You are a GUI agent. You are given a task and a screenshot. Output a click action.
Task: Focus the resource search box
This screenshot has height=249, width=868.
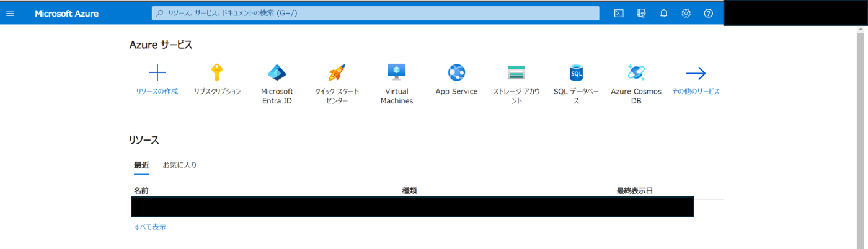pos(376,13)
